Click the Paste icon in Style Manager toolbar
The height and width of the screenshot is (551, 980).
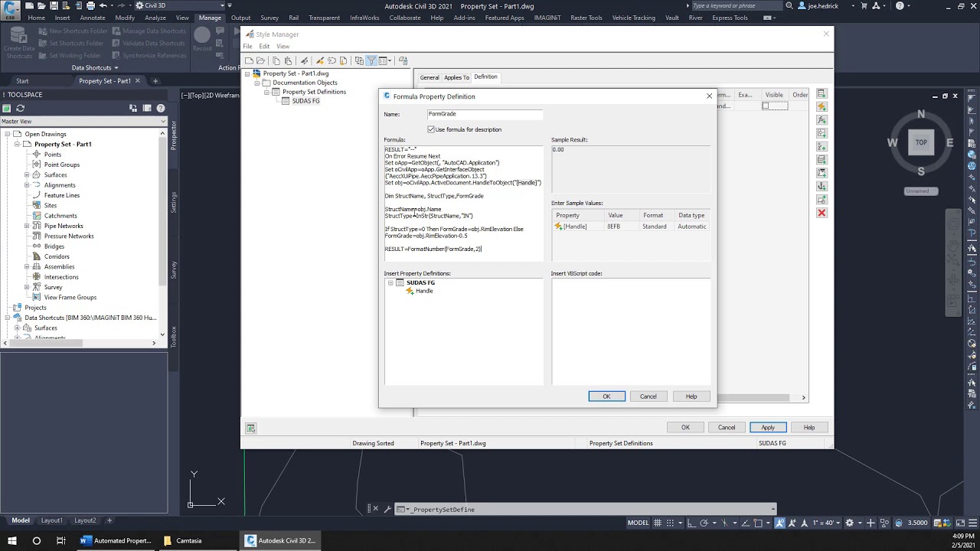(288, 60)
